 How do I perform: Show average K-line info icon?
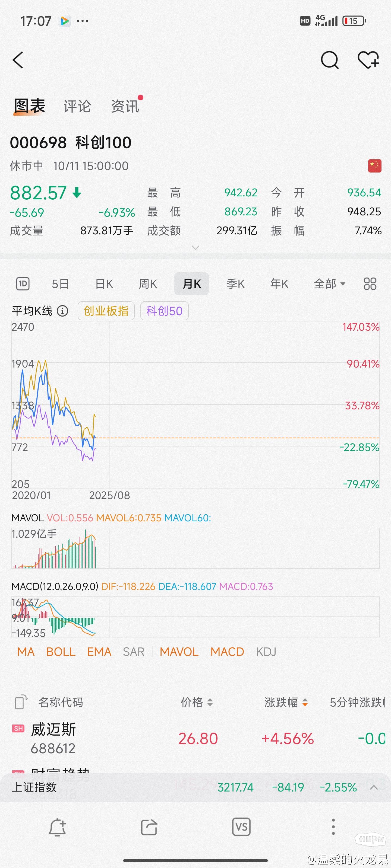pyautogui.click(x=62, y=311)
